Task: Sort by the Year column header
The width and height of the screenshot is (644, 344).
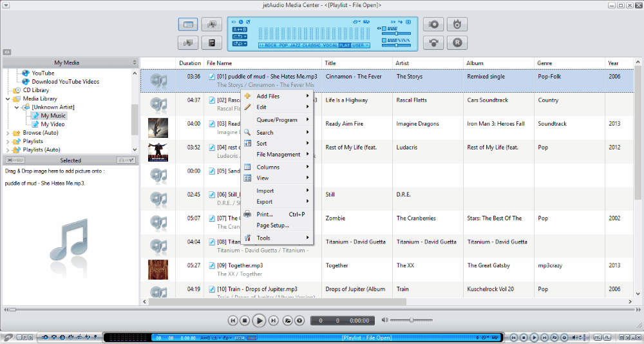Action: (620, 63)
